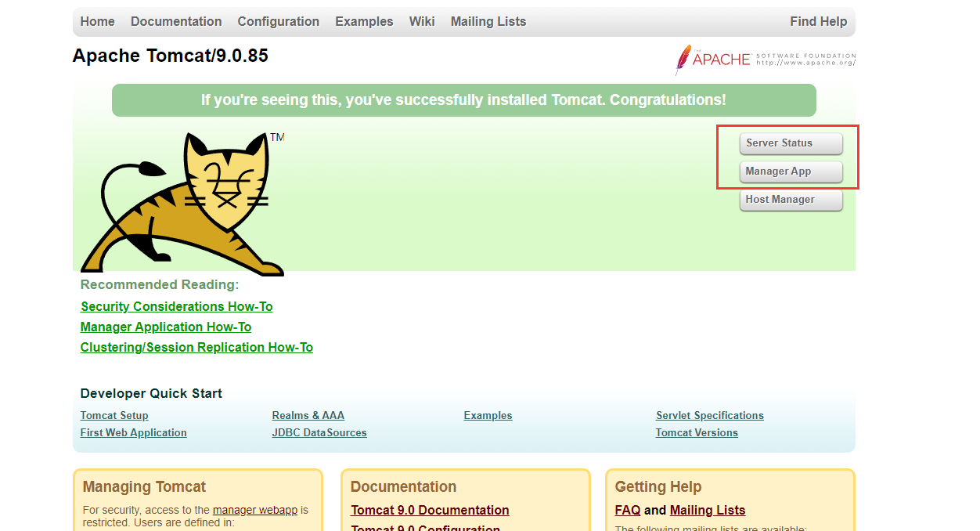This screenshot has height=531, width=980.
Task: Open the First Web Application link
Action: tap(134, 432)
